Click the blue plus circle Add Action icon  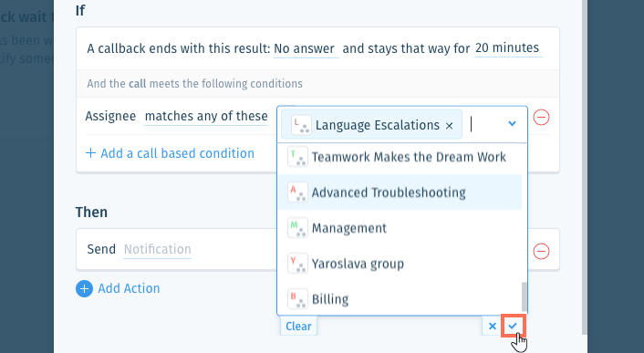tap(84, 288)
